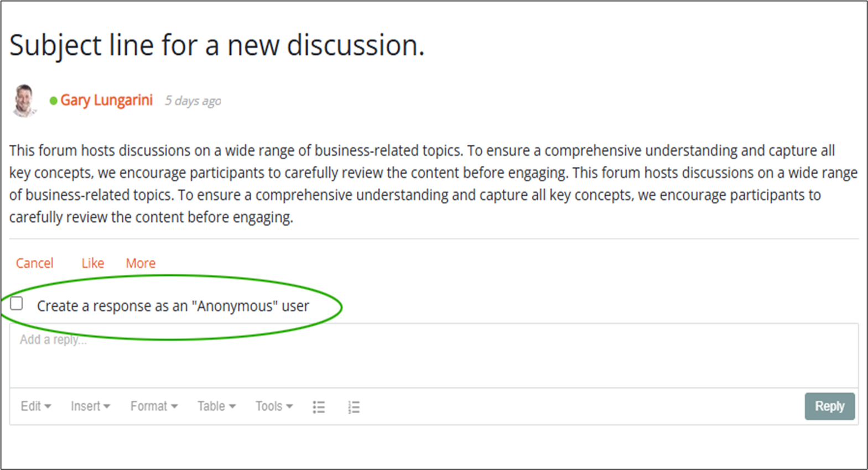The width and height of the screenshot is (868, 470).
Task: Click the discussion subject line heading
Action: point(217,45)
